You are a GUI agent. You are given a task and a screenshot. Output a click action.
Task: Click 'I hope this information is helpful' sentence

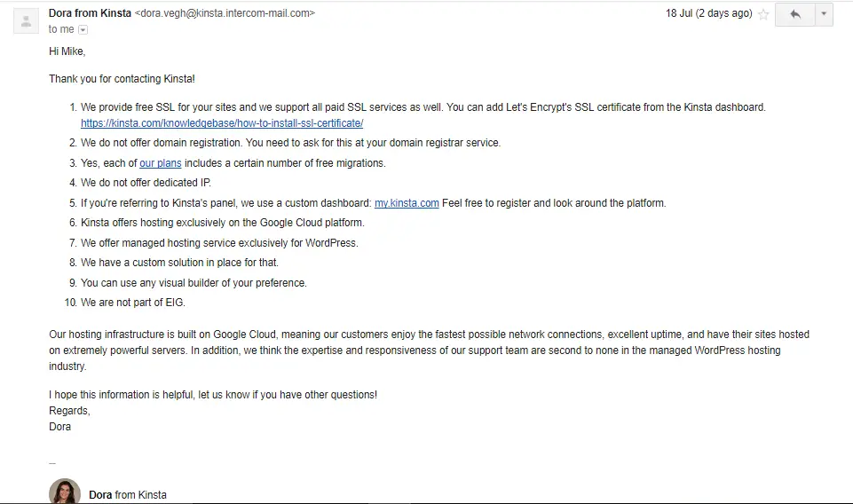click(x=213, y=395)
